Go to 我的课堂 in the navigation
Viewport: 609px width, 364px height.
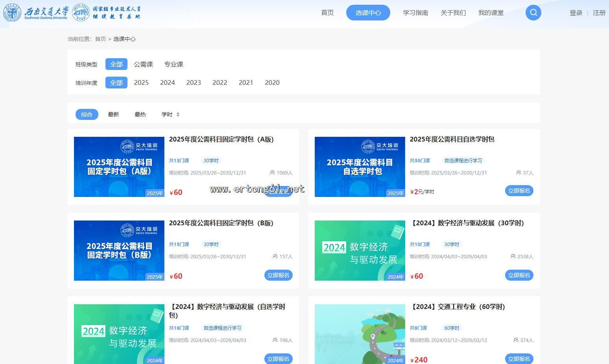click(x=491, y=13)
